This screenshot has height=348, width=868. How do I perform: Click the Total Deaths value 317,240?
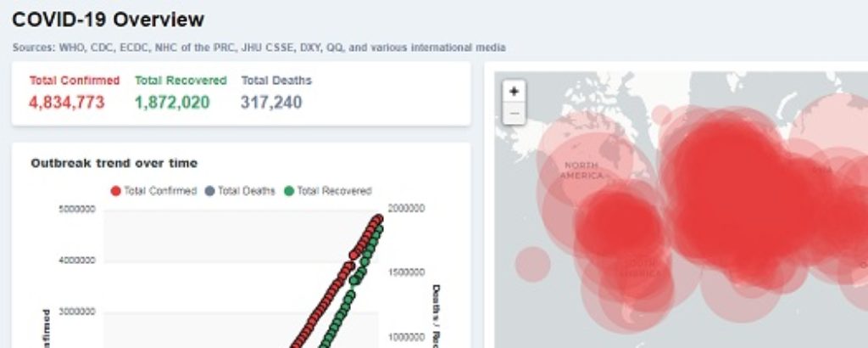tap(271, 103)
